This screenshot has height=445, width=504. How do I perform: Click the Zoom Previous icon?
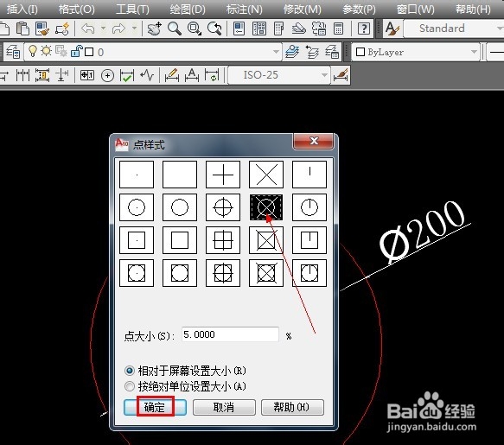click(214, 29)
